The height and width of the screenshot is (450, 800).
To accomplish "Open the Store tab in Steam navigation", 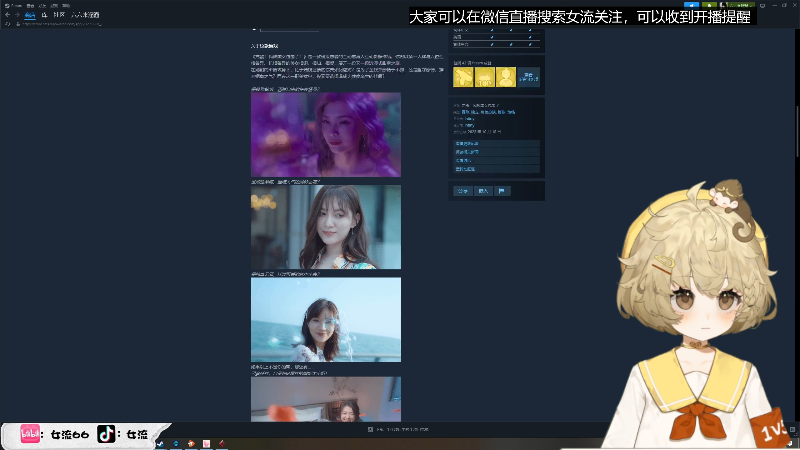I will coord(30,15).
